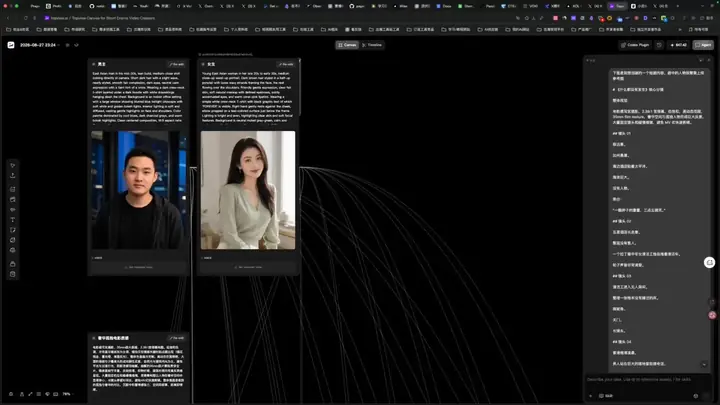
Task: Click Re-edit on the 女主 card
Action: pyautogui.click(x=286, y=64)
